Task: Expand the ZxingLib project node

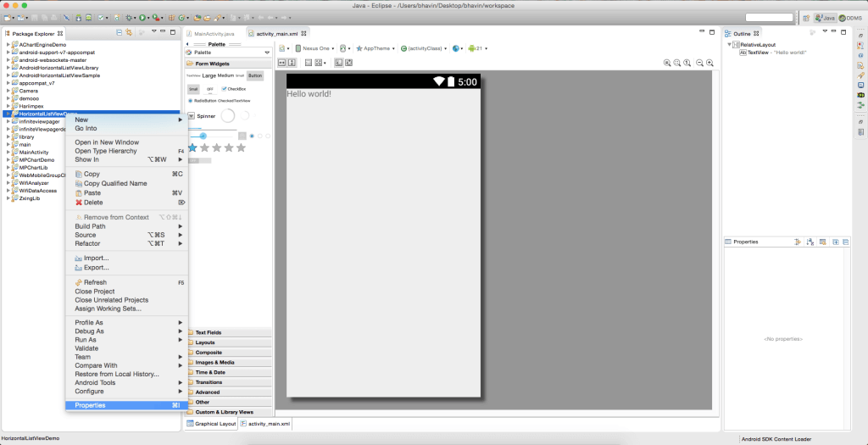Action: tap(8, 198)
